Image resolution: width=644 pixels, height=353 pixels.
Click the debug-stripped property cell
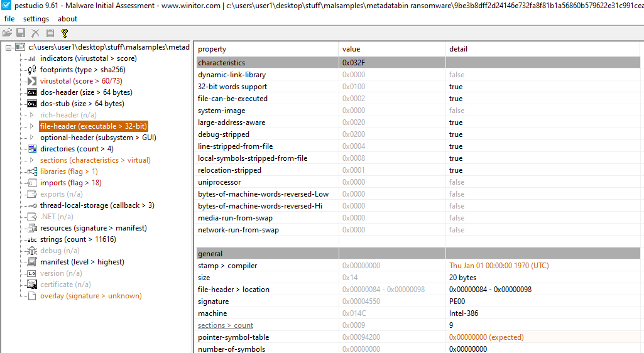click(x=224, y=134)
